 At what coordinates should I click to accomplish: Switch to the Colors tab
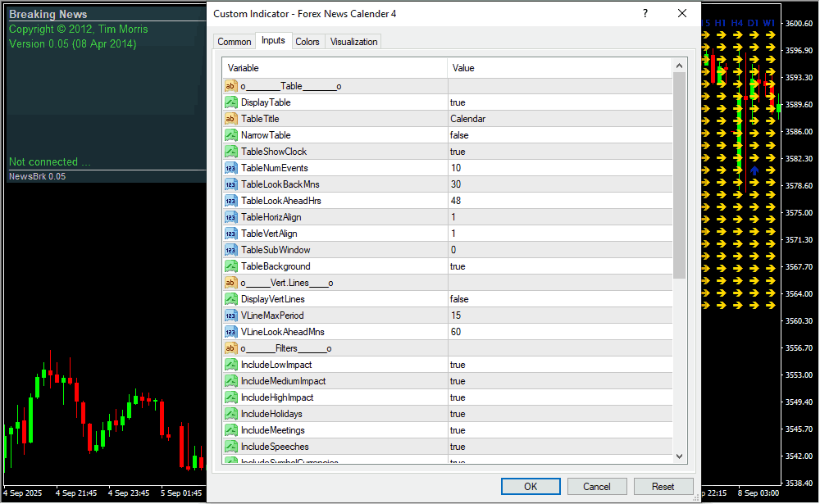[x=307, y=42]
